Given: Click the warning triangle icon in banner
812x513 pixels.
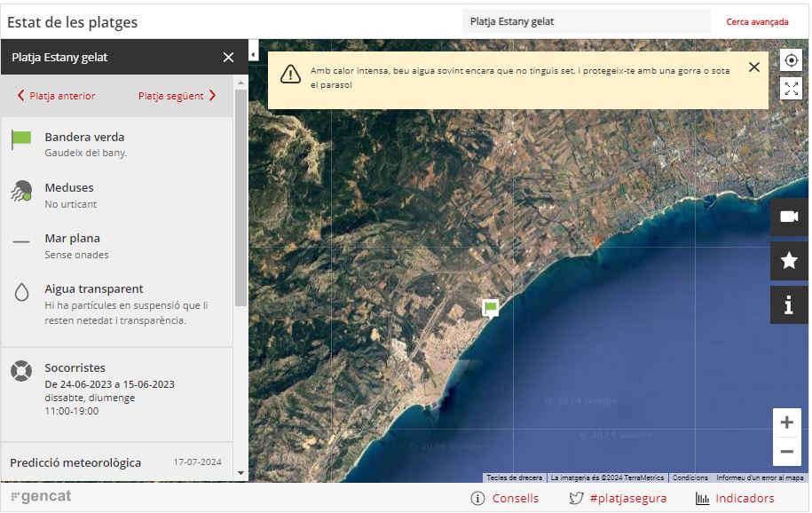Looking at the screenshot, I should [x=290, y=74].
